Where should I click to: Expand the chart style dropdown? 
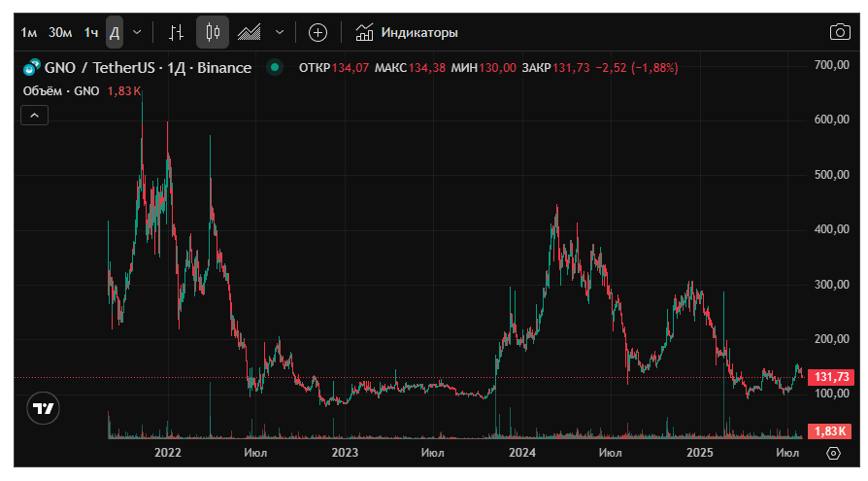pyautogui.click(x=280, y=33)
